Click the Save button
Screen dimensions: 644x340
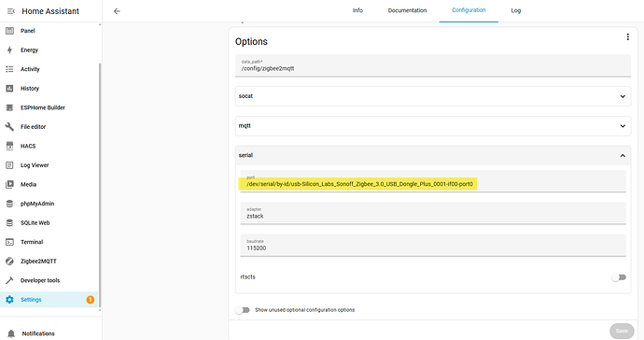622,331
